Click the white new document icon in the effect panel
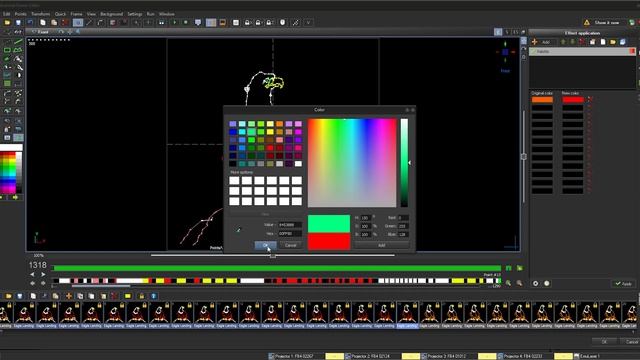Image resolution: width=640 pixels, height=360 pixels. [603, 42]
